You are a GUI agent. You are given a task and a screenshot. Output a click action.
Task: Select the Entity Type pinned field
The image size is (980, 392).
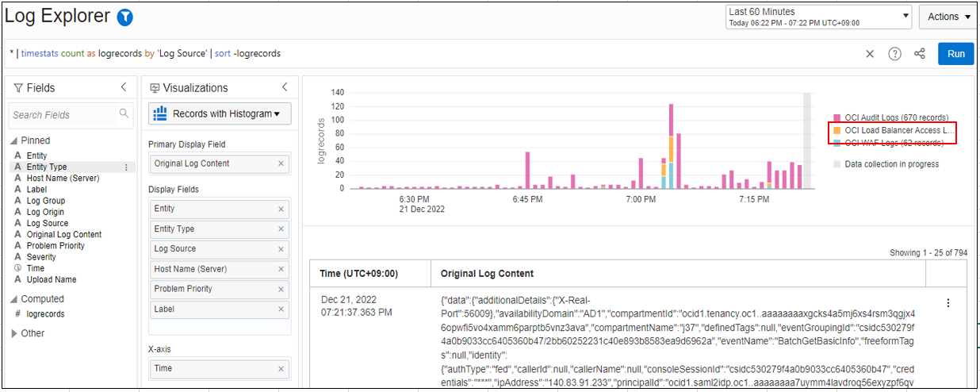tap(47, 167)
